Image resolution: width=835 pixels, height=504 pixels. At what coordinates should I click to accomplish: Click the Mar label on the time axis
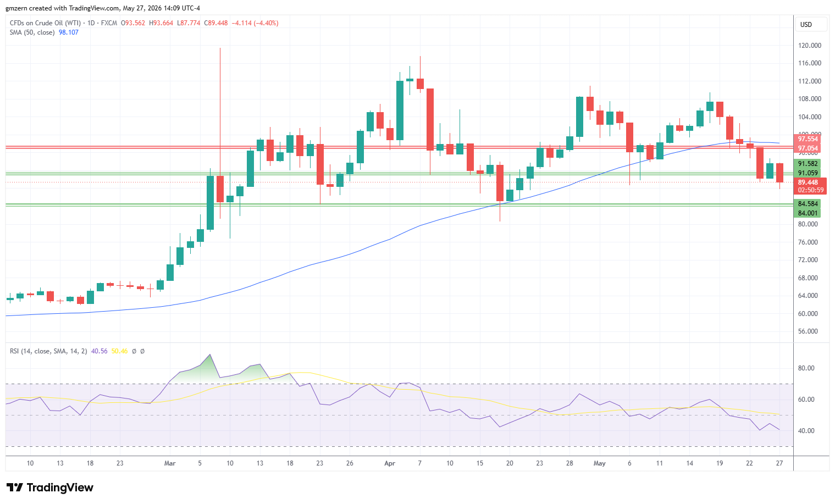point(170,463)
